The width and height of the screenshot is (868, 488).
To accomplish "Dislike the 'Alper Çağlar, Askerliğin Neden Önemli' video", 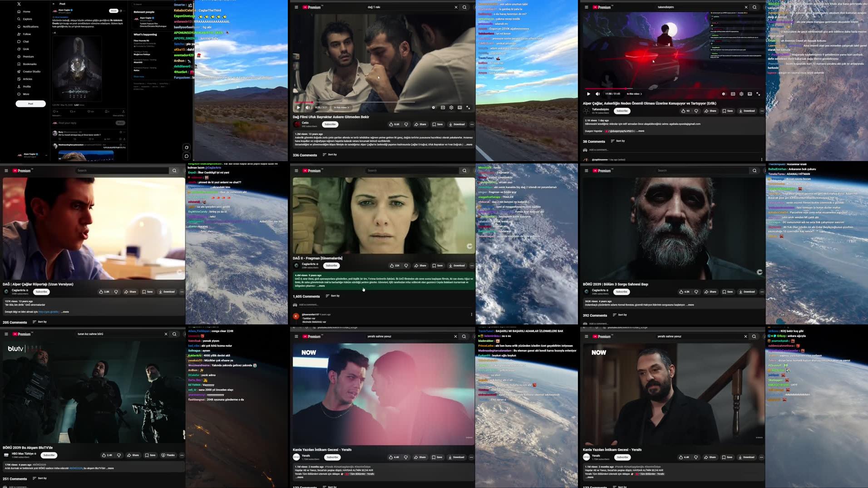I will click(x=696, y=111).
